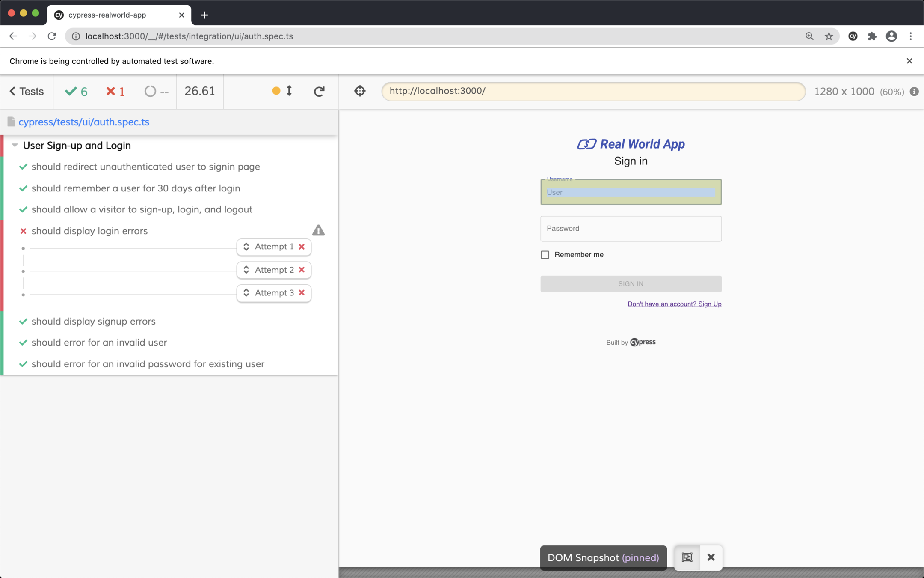Click the warning triangle on the failed test
Image resolution: width=924 pixels, height=578 pixels.
[318, 230]
